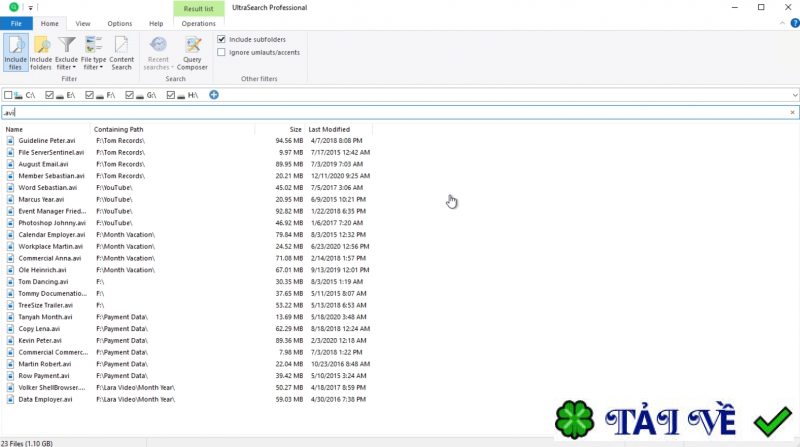This screenshot has width=800, height=447.
Task: Switch to the View ribbon tab
Action: 83,23
